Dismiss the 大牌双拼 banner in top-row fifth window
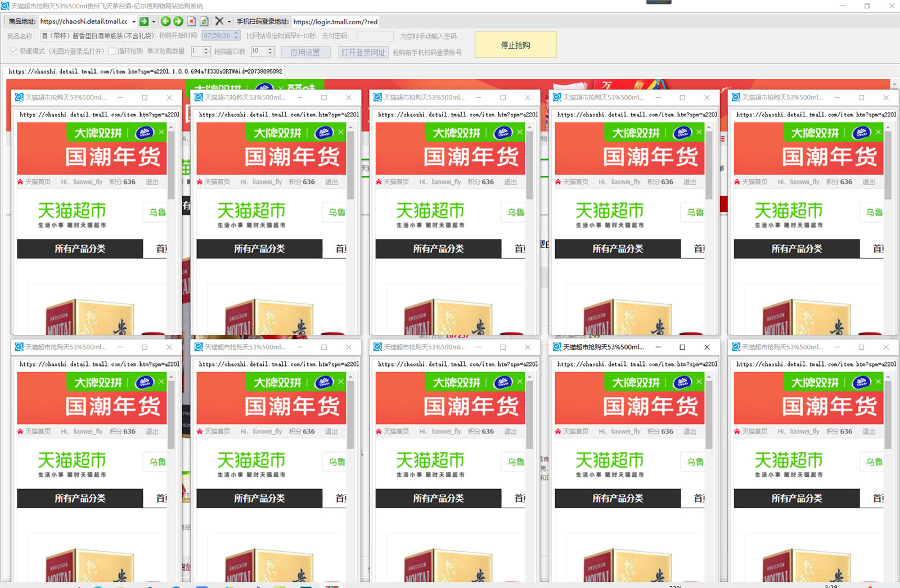This screenshot has height=588, width=900. click(878, 132)
